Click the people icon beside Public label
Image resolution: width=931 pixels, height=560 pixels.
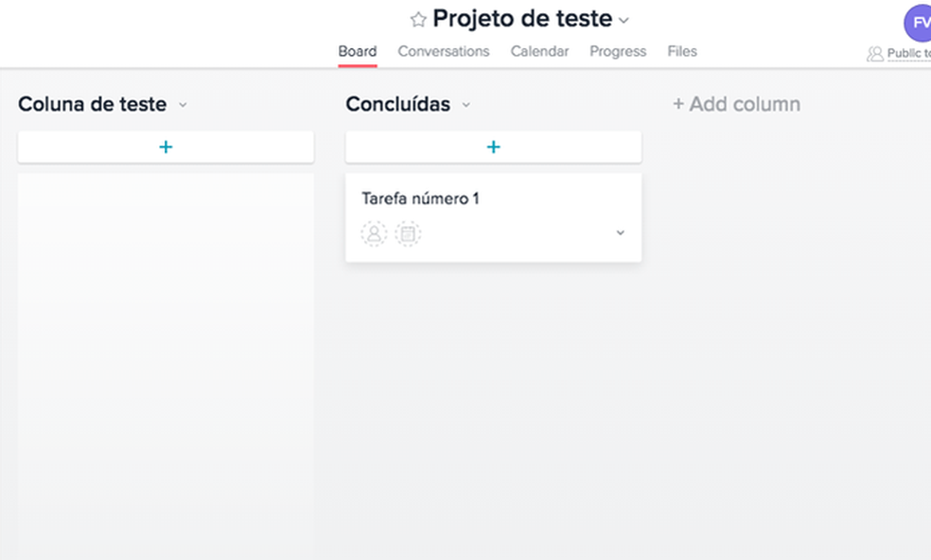pyautogui.click(x=875, y=54)
